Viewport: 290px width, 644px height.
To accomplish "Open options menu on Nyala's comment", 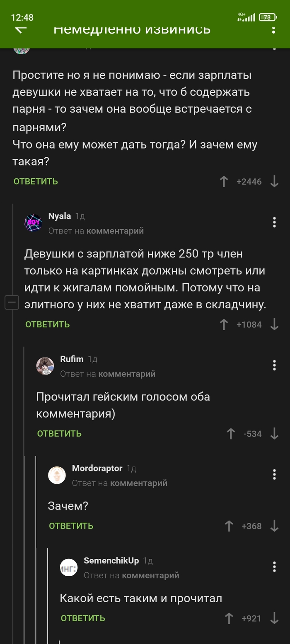I will 274,222.
